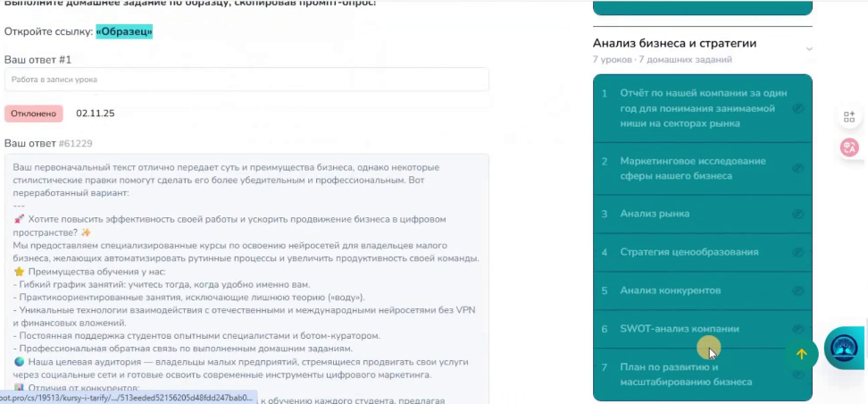Toggle the eye icon on 'Анализ конкурентов'
This screenshot has width=868, height=404.
coord(797,290)
